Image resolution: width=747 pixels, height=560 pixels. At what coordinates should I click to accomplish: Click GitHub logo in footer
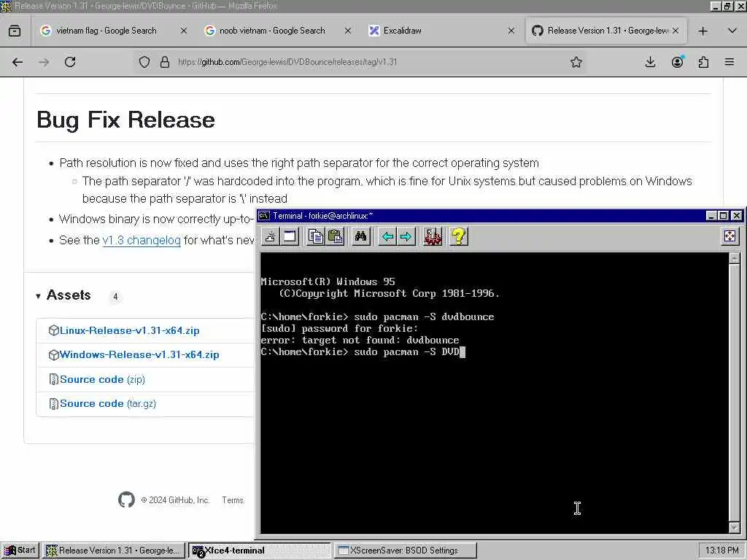click(x=127, y=500)
